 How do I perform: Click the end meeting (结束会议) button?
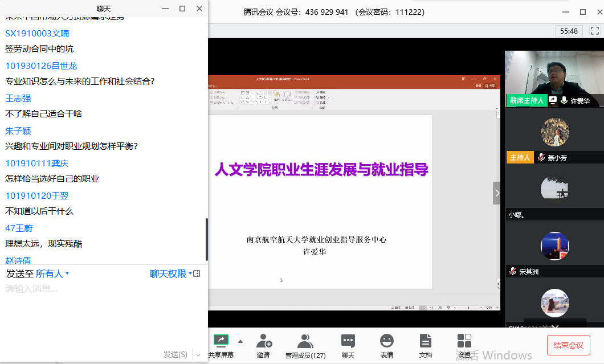pyautogui.click(x=568, y=345)
